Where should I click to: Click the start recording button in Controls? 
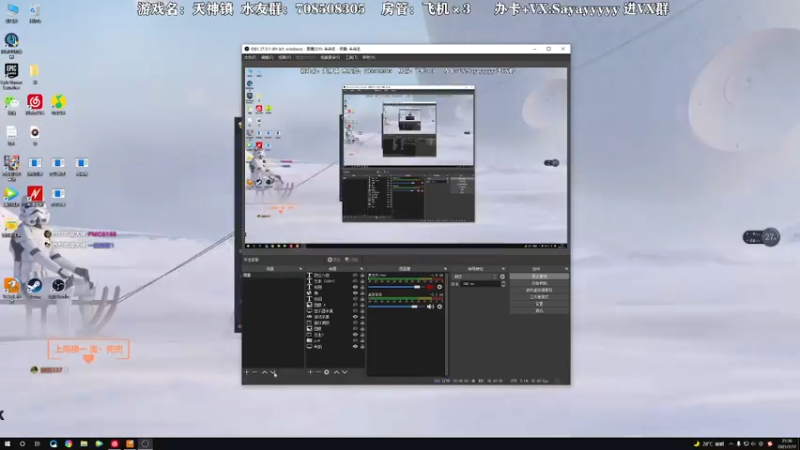click(539, 283)
